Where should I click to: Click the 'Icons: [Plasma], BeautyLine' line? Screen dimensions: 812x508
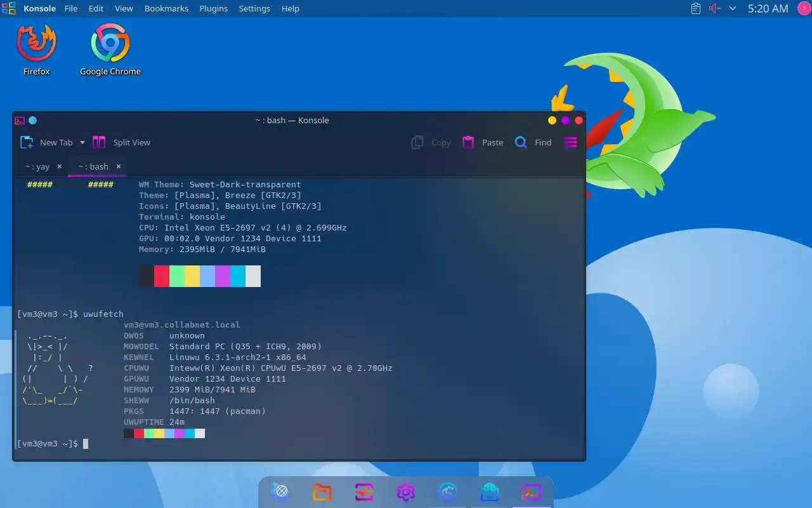click(x=230, y=206)
